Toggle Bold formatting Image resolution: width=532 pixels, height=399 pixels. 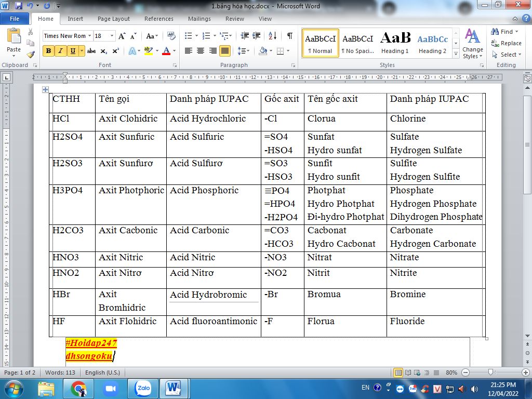(48, 51)
